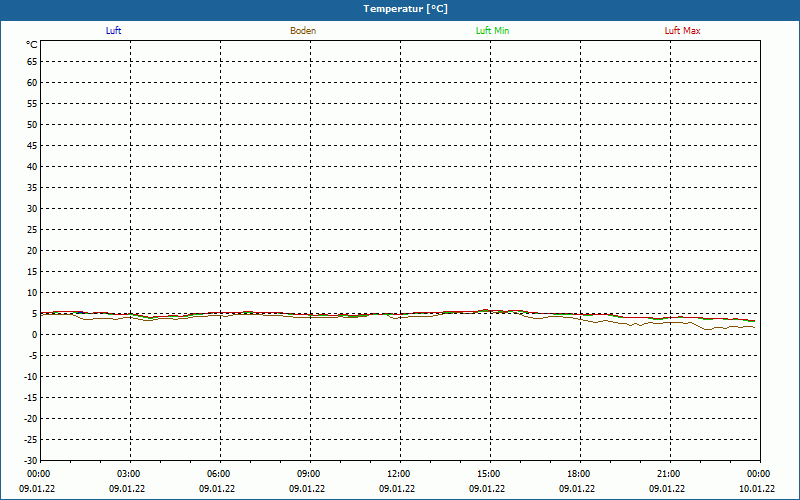The width and height of the screenshot is (800, 500).
Task: Click the 15 value on the temperature axis
Action: coord(32,271)
